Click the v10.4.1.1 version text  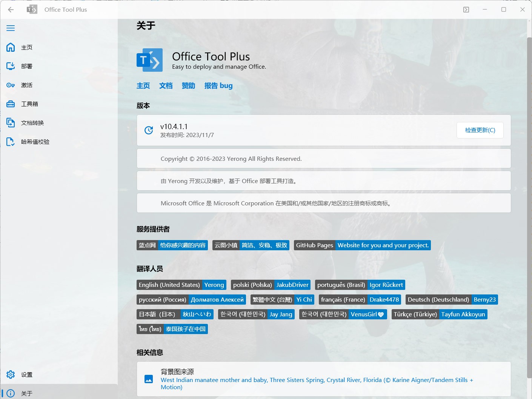[174, 126]
